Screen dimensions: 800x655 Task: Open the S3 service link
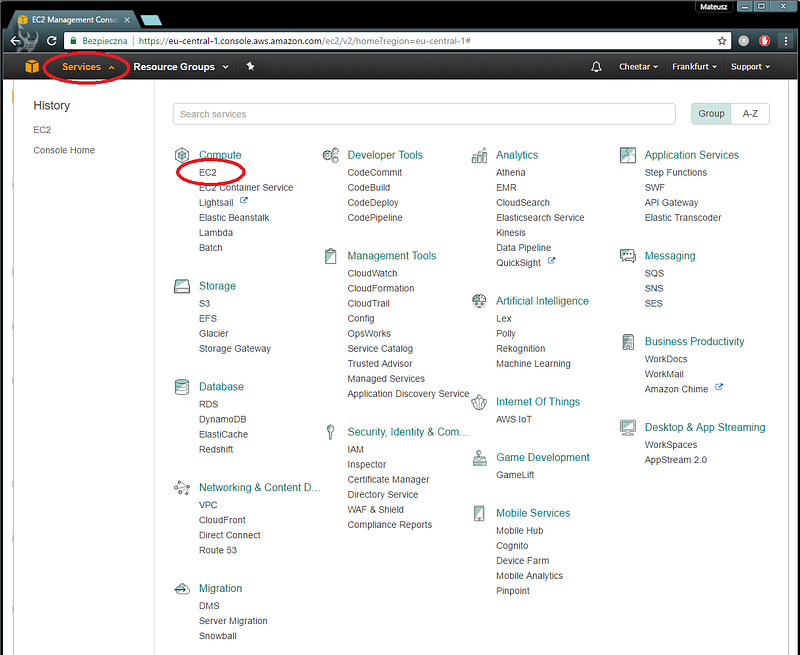[204, 304]
